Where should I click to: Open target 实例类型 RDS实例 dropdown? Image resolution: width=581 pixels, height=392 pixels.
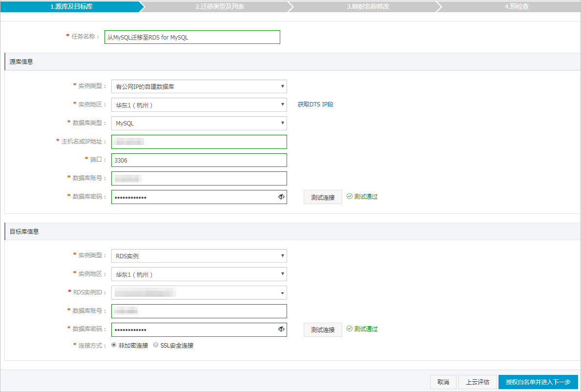[199, 256]
